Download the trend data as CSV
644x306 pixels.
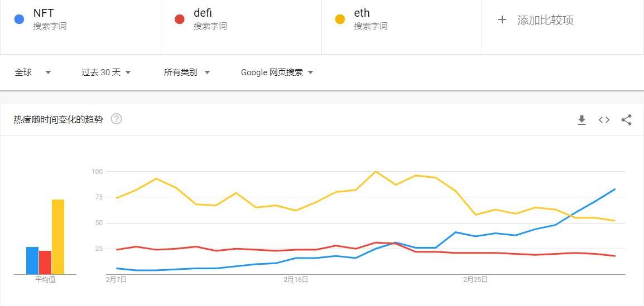point(581,120)
